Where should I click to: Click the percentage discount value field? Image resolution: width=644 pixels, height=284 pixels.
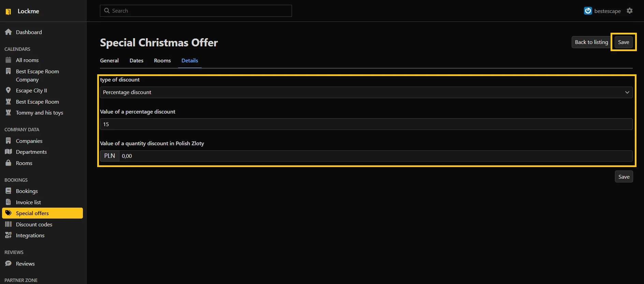pyautogui.click(x=366, y=124)
